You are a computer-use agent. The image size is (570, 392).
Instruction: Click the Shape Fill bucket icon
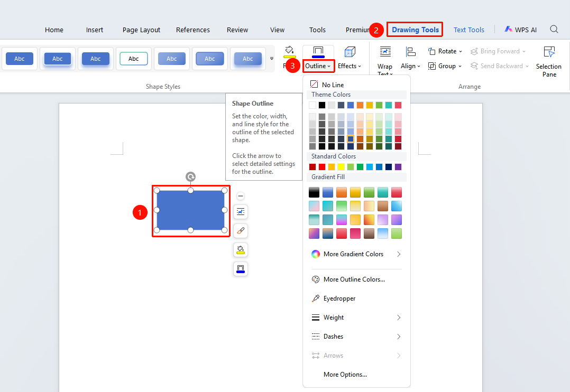[289, 52]
